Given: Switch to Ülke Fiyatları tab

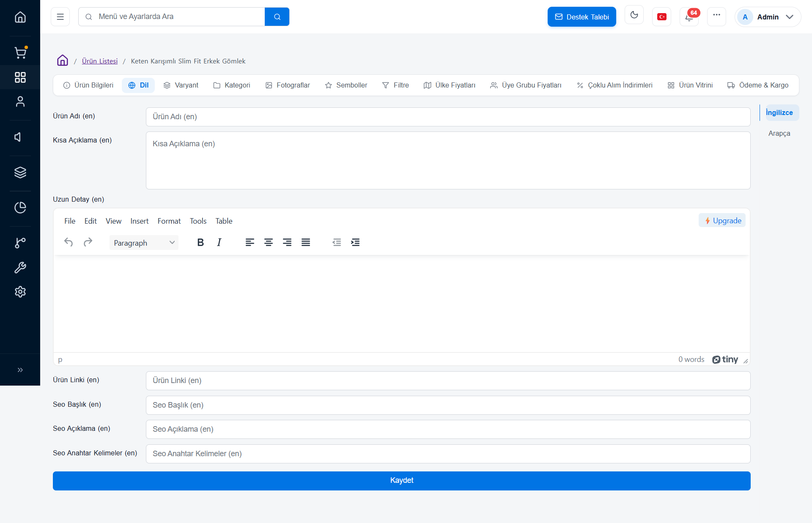Looking at the screenshot, I should click(x=450, y=85).
